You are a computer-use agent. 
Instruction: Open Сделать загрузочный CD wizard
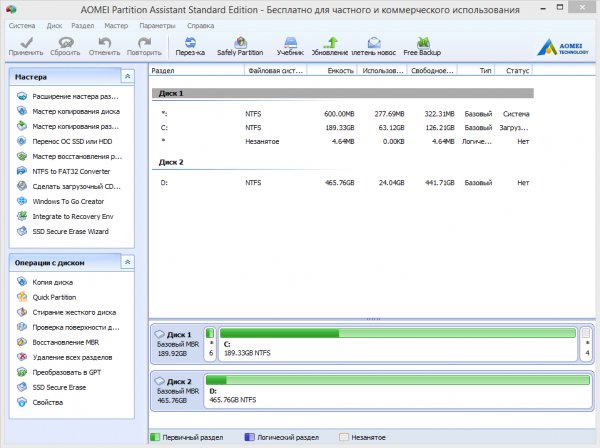pyautogui.click(x=68, y=186)
